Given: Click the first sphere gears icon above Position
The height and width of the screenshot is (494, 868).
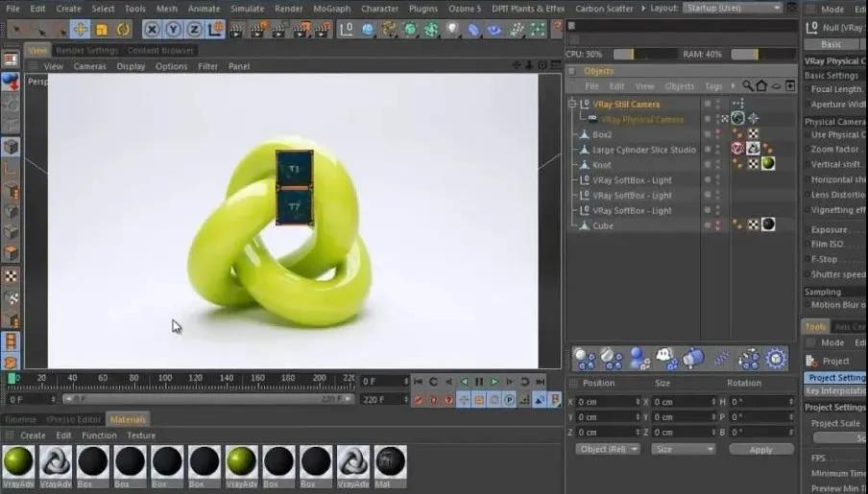Looking at the screenshot, I should (x=585, y=359).
